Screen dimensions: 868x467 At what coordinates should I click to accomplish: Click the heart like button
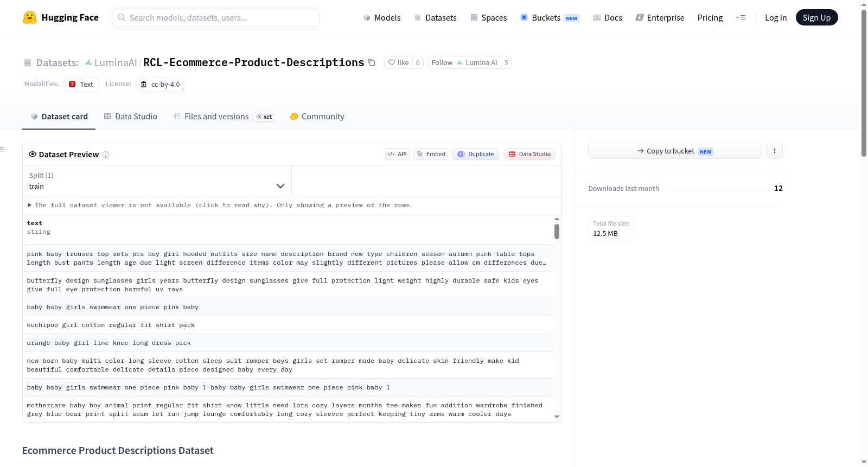click(x=398, y=62)
